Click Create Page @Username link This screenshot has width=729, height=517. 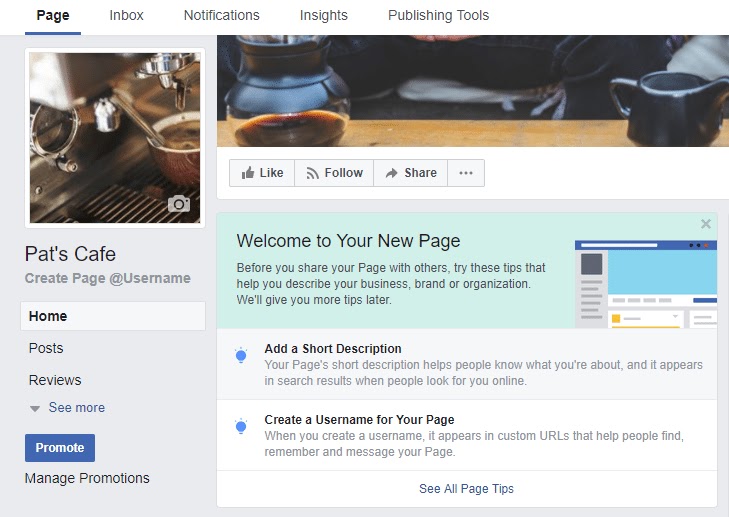pyautogui.click(x=107, y=278)
